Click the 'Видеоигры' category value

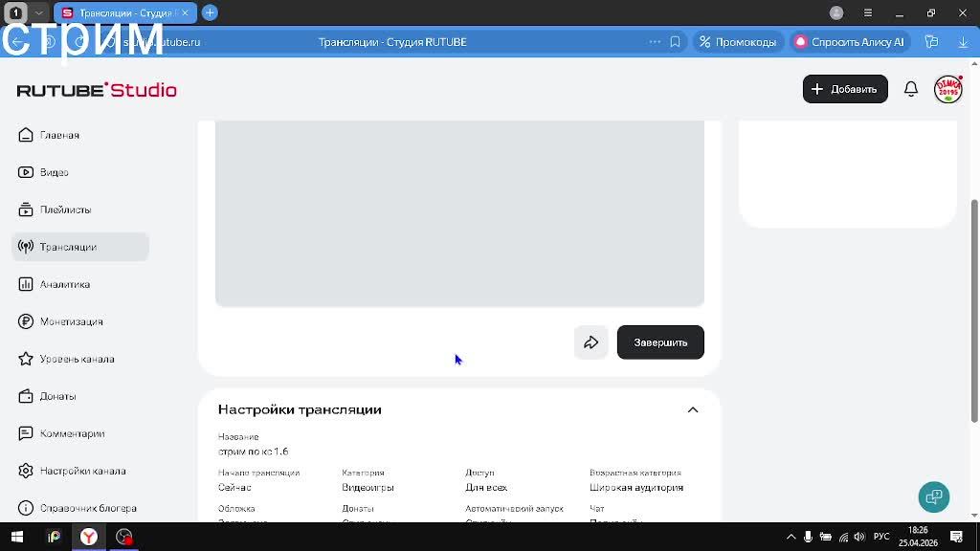367,487
